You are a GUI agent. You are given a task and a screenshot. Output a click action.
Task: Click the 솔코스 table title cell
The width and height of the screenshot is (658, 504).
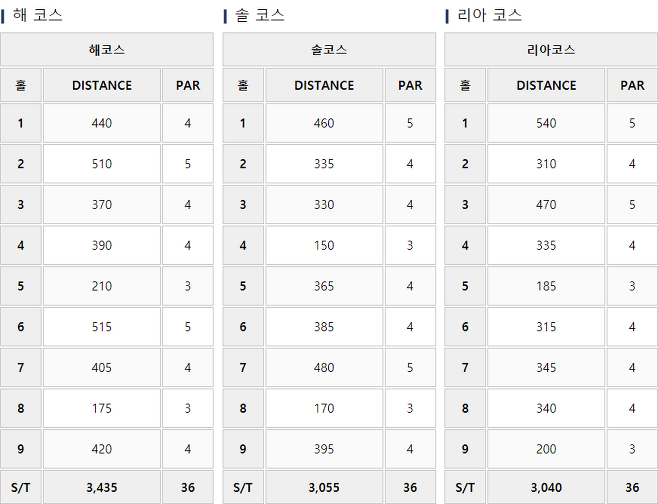pos(329,49)
